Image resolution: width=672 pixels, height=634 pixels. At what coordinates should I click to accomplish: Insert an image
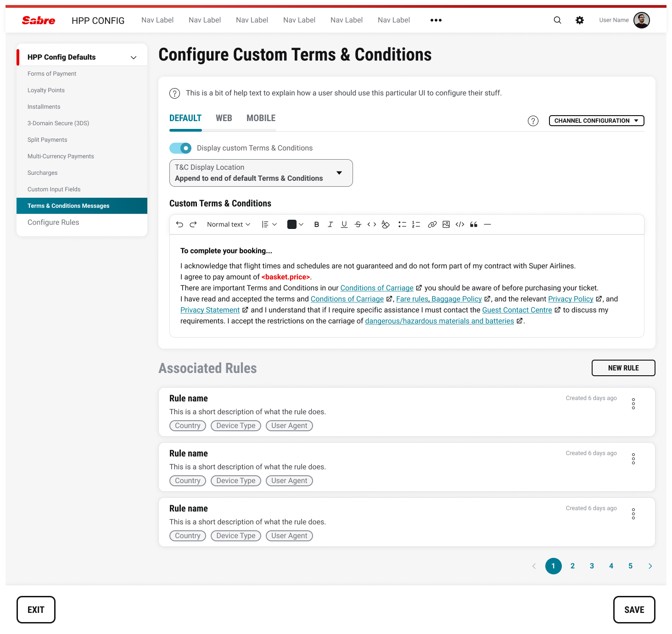click(446, 224)
